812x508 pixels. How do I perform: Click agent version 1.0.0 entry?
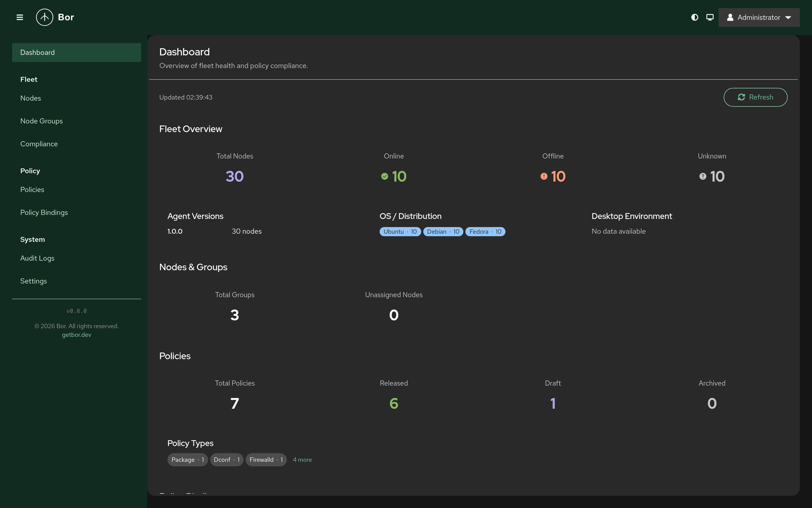point(175,231)
